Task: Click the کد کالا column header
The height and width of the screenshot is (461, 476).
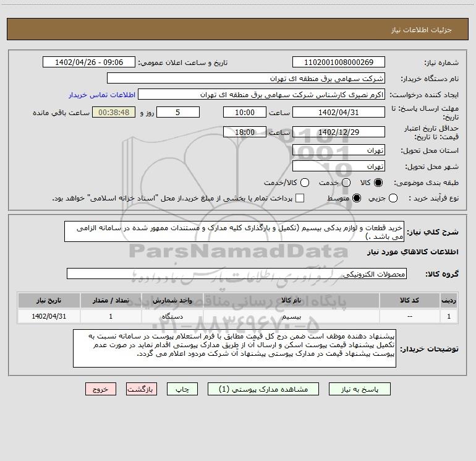Action: coord(409,300)
